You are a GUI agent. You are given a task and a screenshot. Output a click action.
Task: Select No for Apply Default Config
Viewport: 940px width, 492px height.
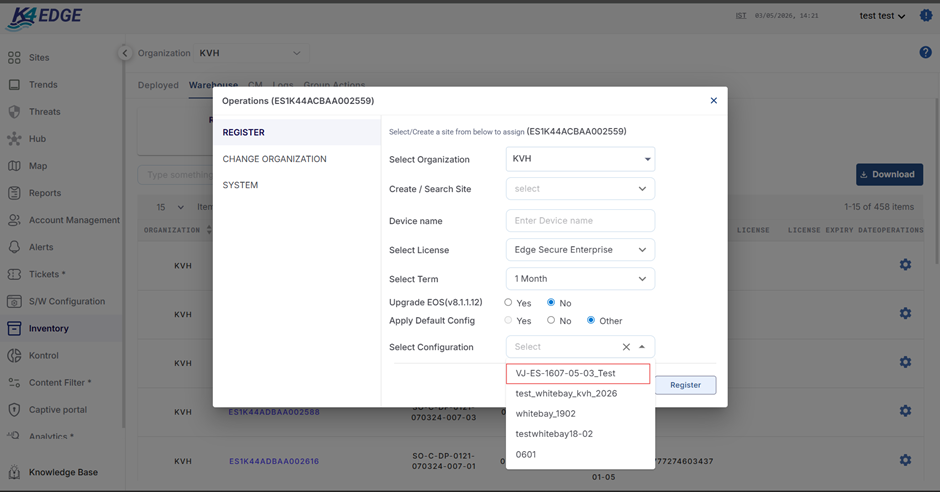551,321
